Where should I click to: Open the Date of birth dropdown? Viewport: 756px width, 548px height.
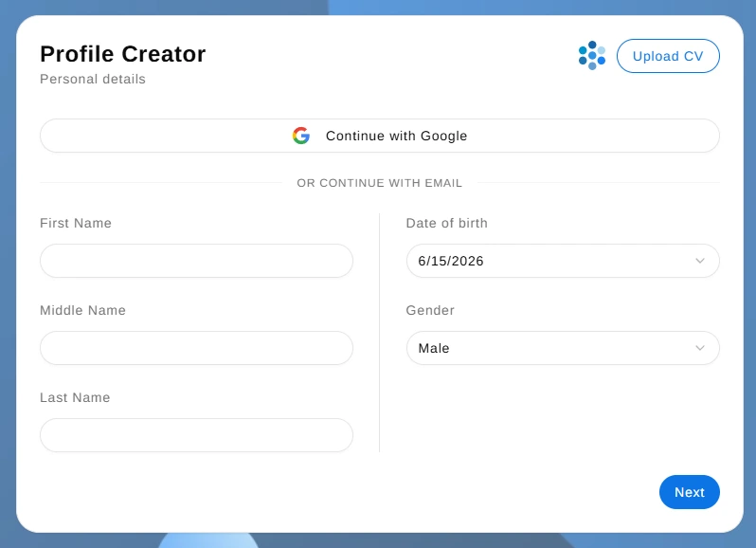click(563, 261)
